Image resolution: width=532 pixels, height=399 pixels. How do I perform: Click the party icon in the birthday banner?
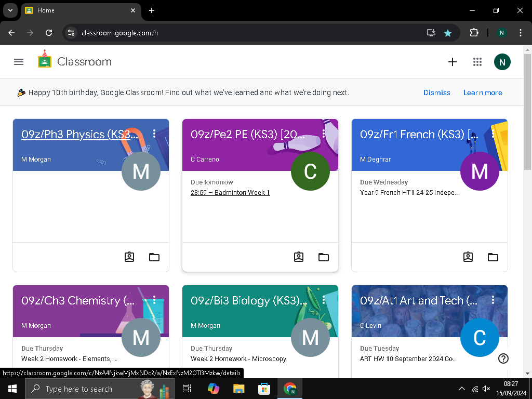coord(21,92)
